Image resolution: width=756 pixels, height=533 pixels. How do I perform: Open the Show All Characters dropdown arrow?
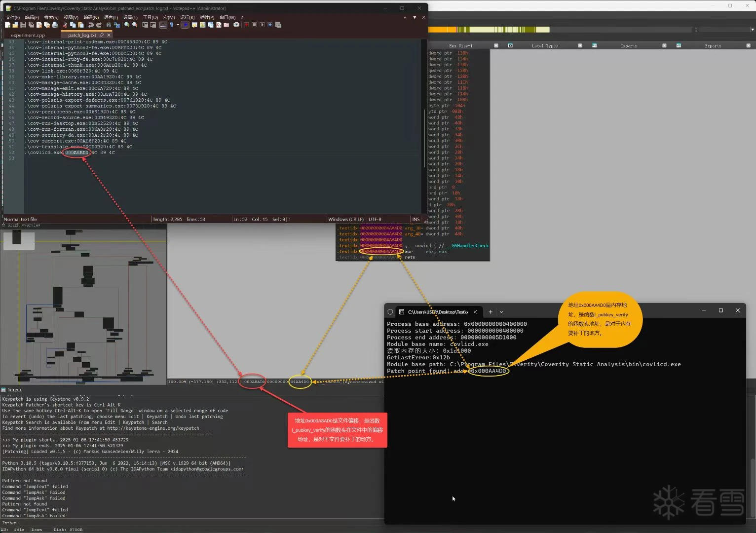(x=178, y=25)
